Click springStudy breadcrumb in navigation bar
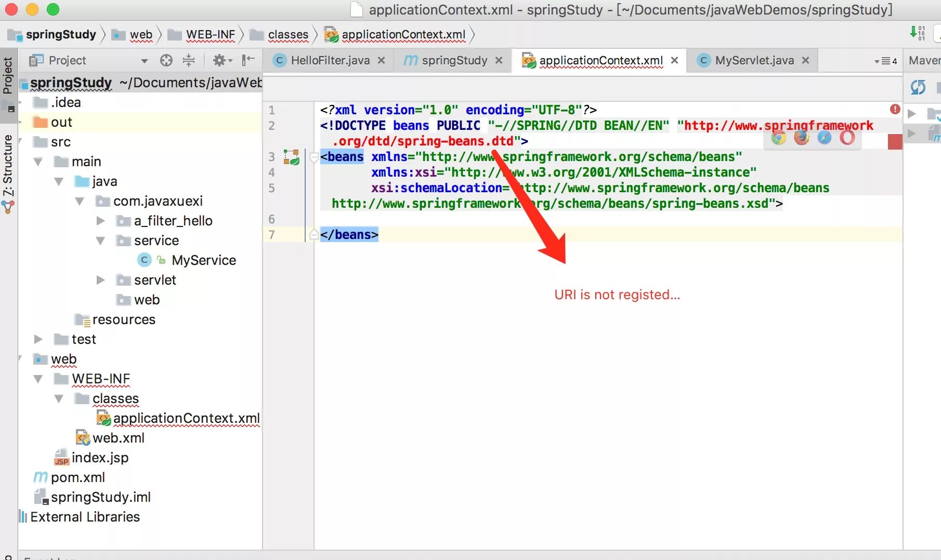 [x=53, y=35]
